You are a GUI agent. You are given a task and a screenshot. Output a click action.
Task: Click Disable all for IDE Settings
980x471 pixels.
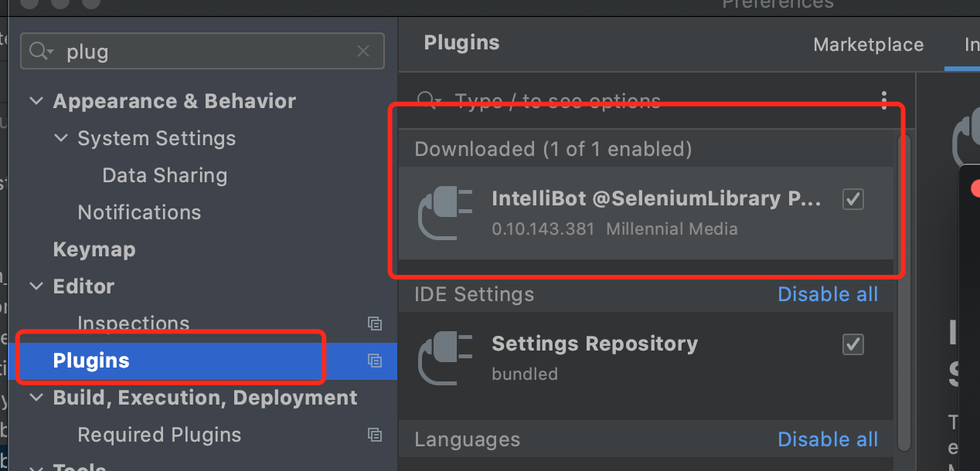click(827, 294)
